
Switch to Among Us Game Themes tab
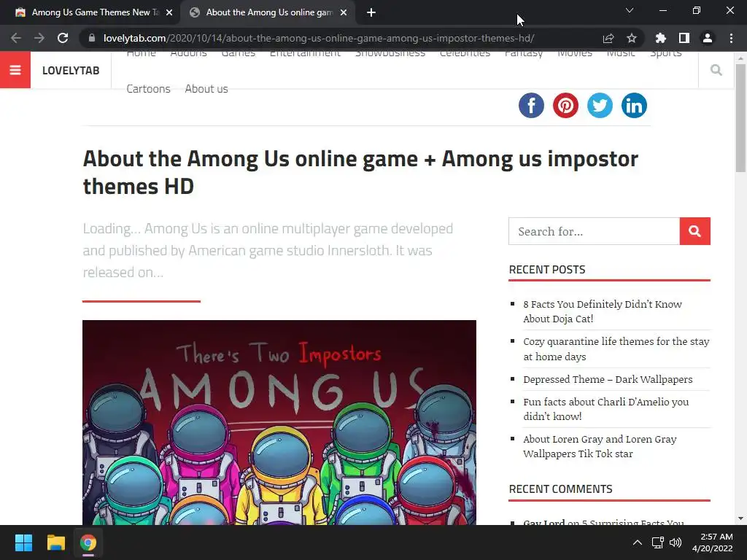[x=90, y=12]
